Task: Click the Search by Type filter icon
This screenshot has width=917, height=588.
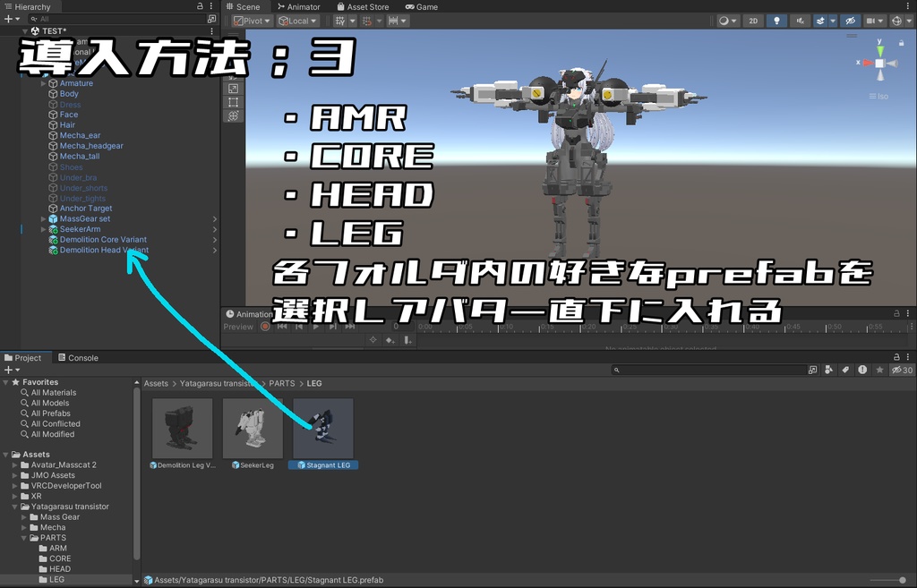Action: tap(828, 370)
